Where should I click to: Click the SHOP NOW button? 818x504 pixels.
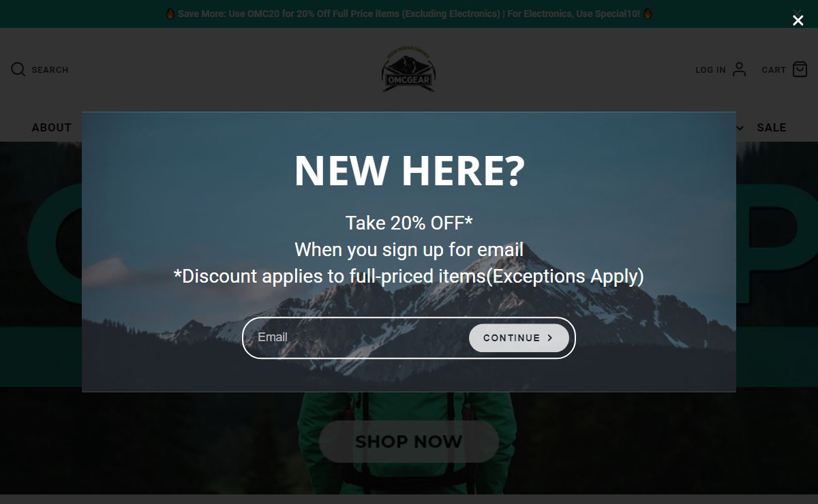click(409, 441)
